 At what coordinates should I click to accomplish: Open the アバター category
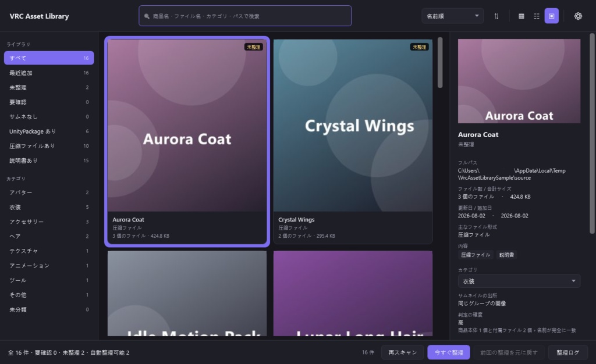49,192
